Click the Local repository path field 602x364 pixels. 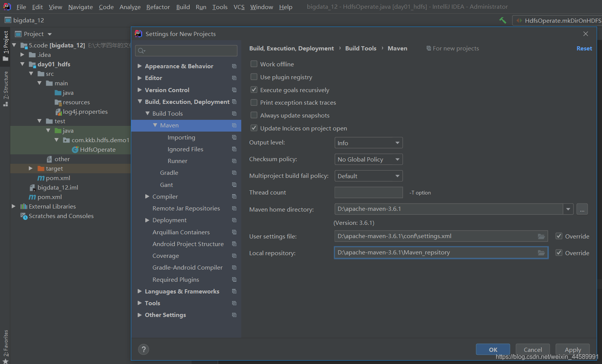[441, 253]
